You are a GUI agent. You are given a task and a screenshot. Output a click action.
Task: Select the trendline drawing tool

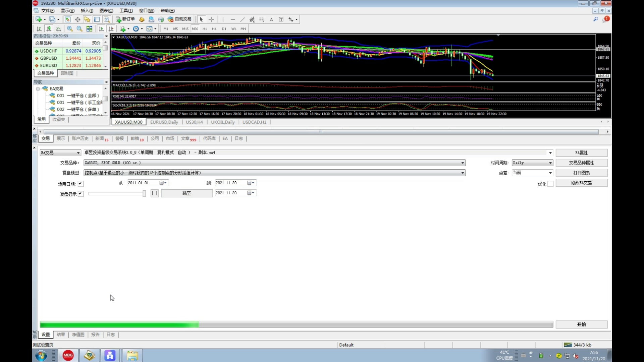243,19
